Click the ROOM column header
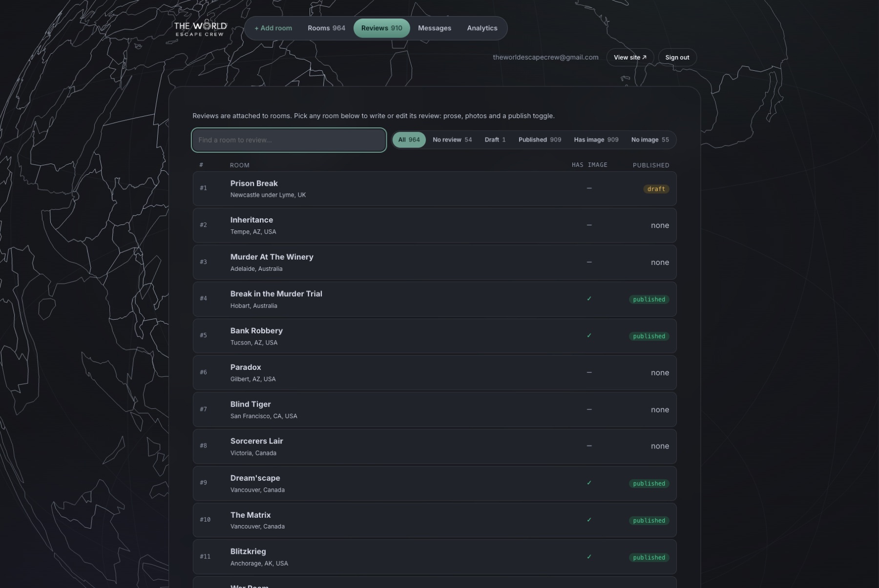Viewport: 879px width, 588px height. pos(239,165)
